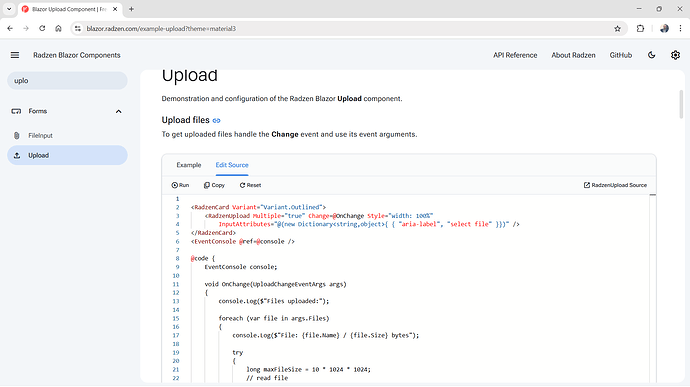Viewport: 690px width, 387px height.
Task: Click the 'Upload' page heading
Action: point(190,75)
